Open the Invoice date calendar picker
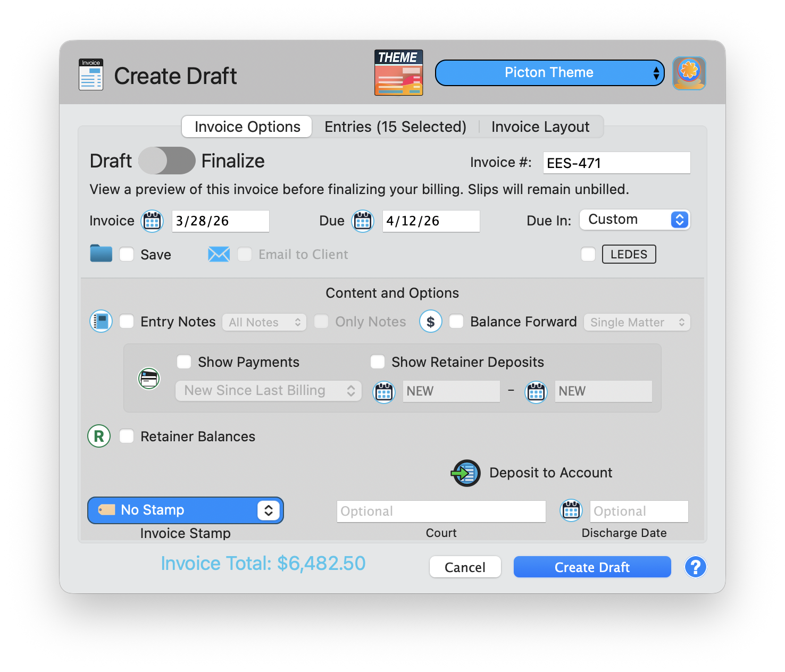 [x=152, y=221]
